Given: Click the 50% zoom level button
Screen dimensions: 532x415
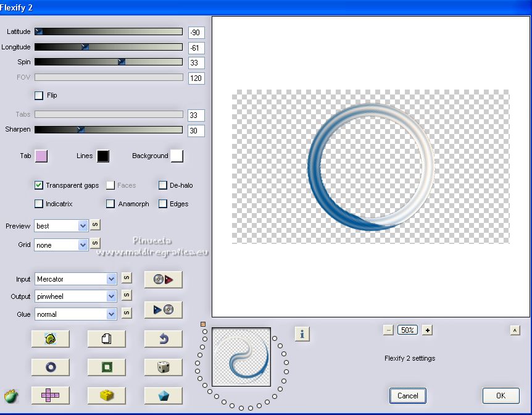Looking at the screenshot, I should coord(407,330).
